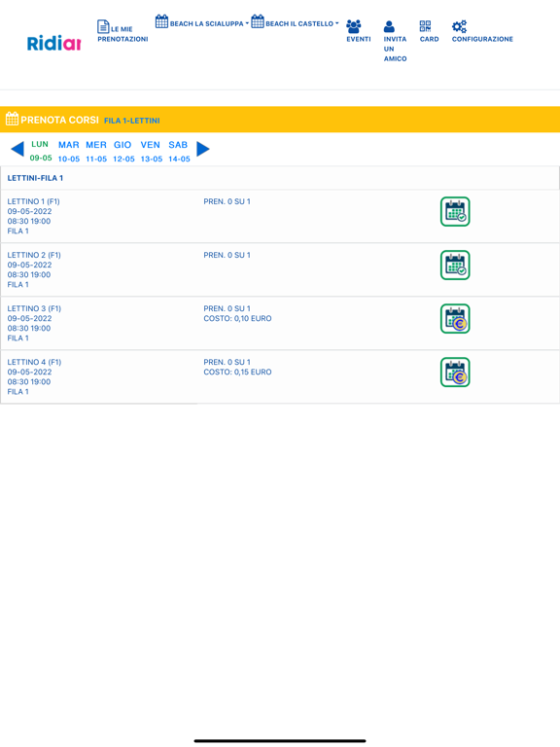The image size is (560, 747).
Task: Open Invita Un Amico person icon
Action: (389, 26)
